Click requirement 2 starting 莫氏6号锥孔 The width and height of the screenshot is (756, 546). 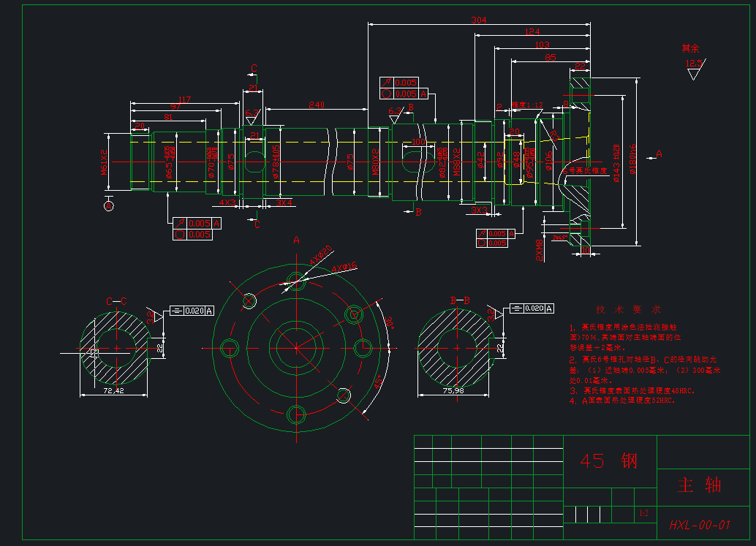point(645,370)
